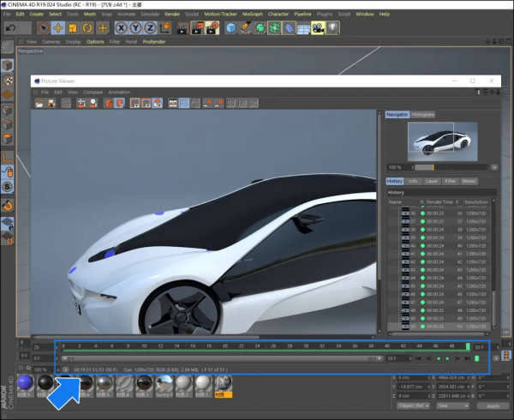The width and height of the screenshot is (514, 420).
Task: Select the Move tool in the top toolbar
Action: [x=58, y=28]
